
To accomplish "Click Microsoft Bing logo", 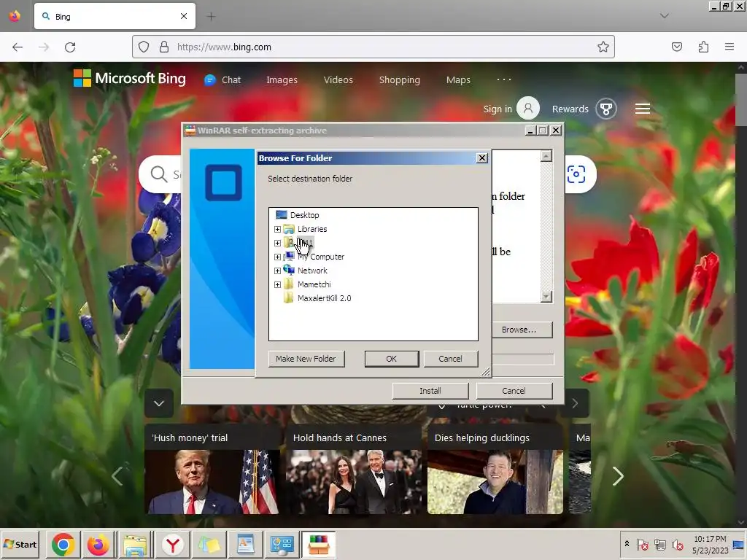I will coord(130,79).
